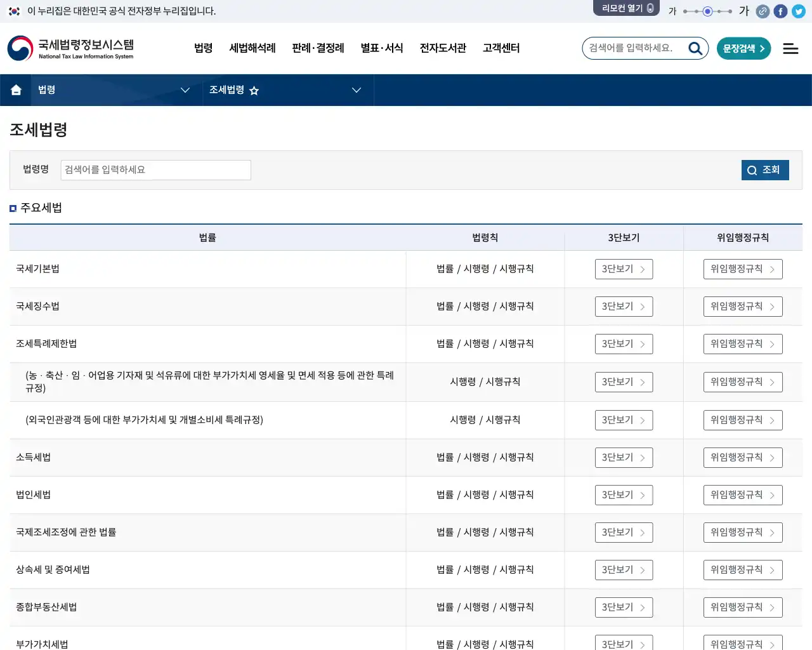The height and width of the screenshot is (650, 812).
Task: Click the small 가 decrease font size
Action: click(672, 11)
